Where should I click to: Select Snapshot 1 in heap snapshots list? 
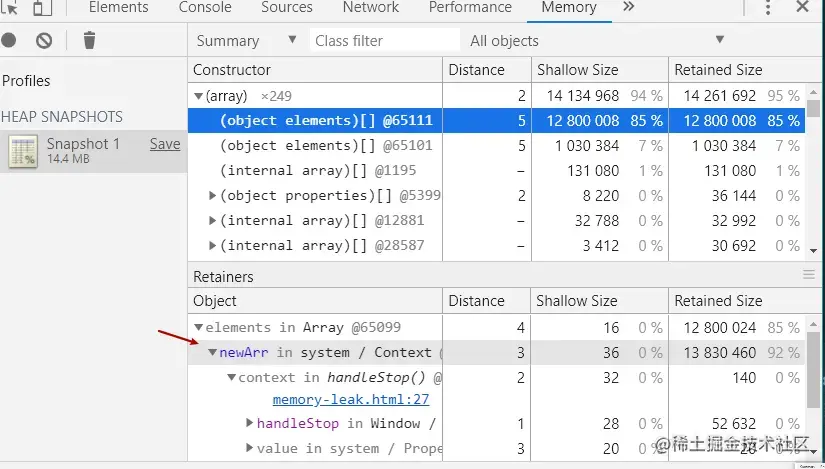click(x=94, y=152)
